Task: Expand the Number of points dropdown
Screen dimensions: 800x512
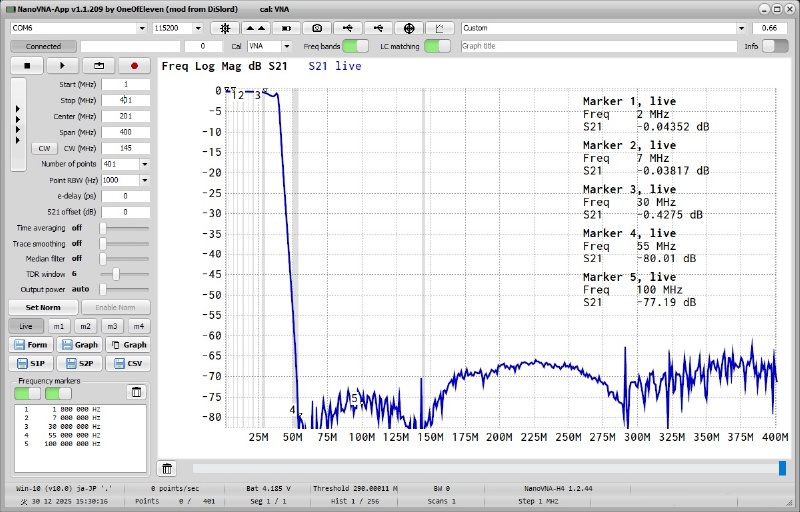Action: tap(144, 164)
